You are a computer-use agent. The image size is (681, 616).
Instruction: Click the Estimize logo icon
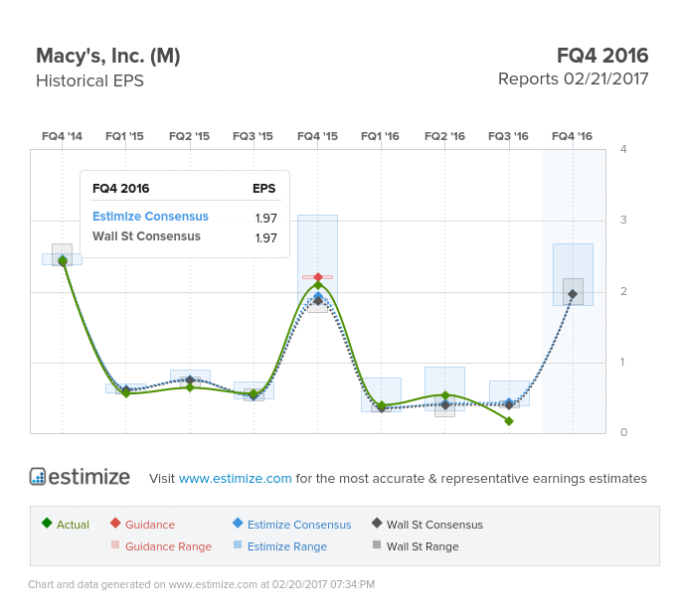pyautogui.click(x=38, y=476)
